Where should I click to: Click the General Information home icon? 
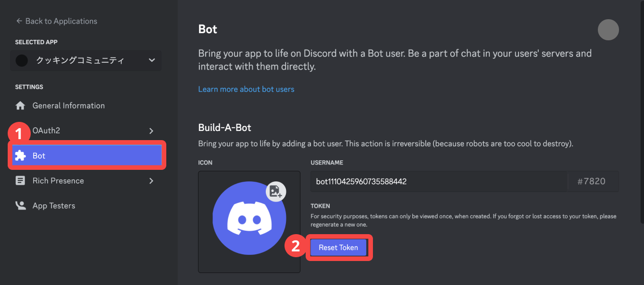coord(20,106)
